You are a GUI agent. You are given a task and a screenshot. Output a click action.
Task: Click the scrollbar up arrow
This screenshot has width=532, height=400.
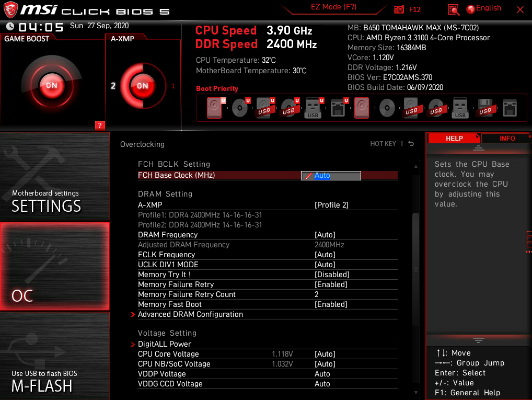(x=415, y=166)
